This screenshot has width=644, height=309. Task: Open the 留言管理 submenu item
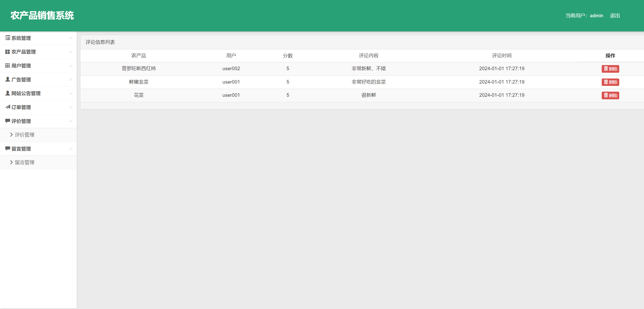pos(25,163)
